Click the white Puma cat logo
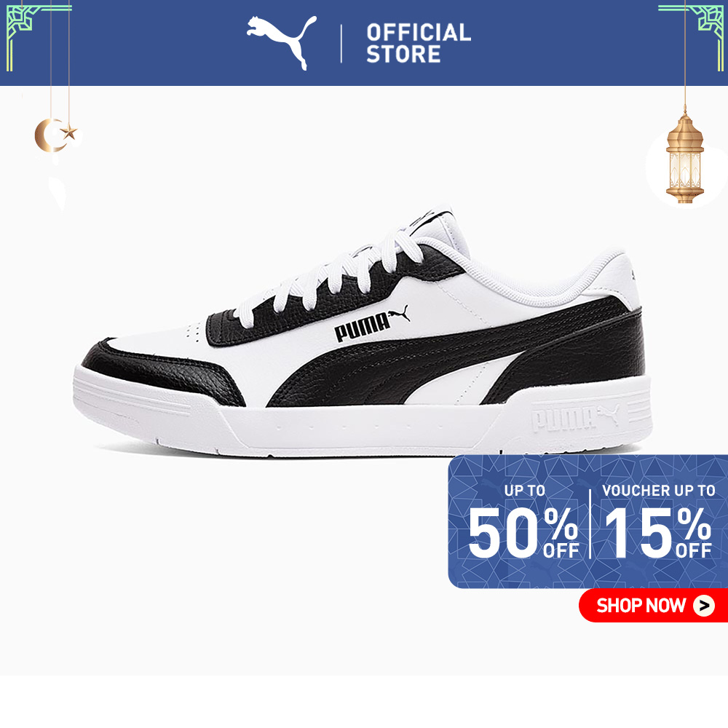This screenshot has height=728, width=728. 282,42
